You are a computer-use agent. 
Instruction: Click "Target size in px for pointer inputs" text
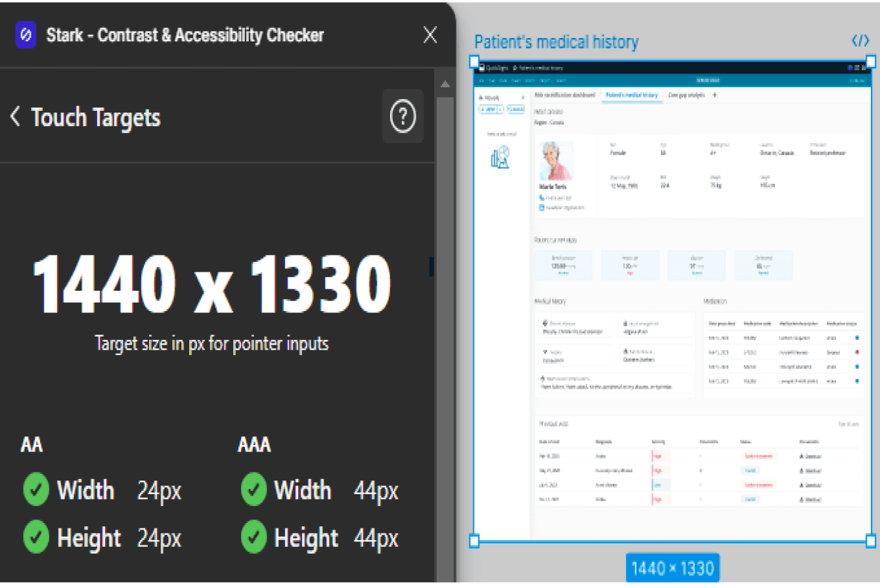pos(211,343)
